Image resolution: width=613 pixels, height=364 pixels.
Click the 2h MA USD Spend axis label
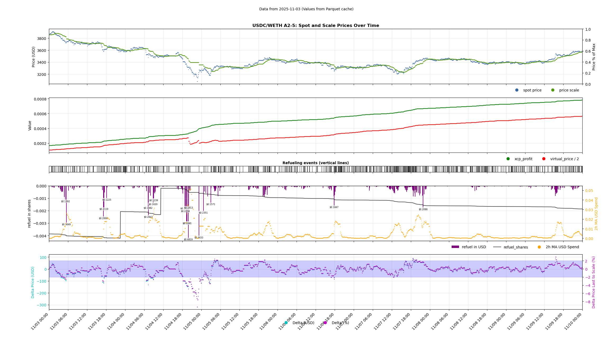tap(596, 214)
